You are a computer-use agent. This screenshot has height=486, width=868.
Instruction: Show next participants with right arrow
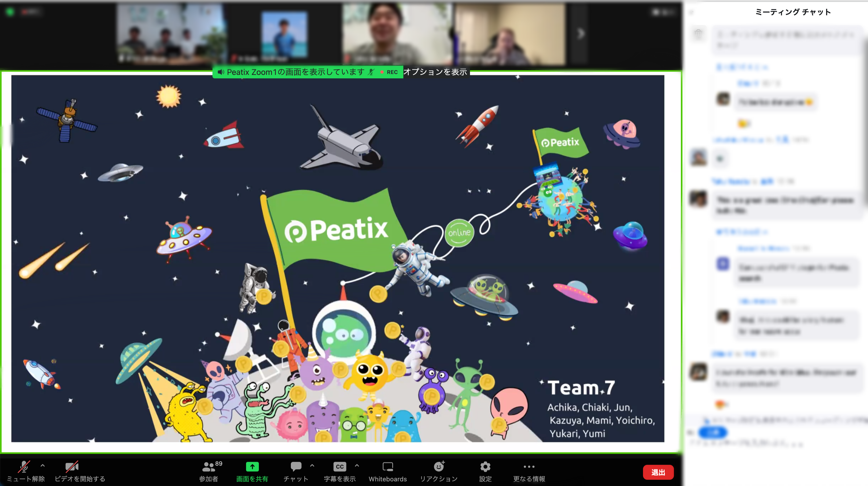pyautogui.click(x=581, y=34)
